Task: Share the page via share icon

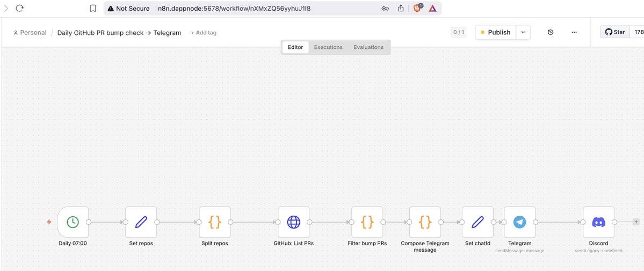Action: pos(401,8)
